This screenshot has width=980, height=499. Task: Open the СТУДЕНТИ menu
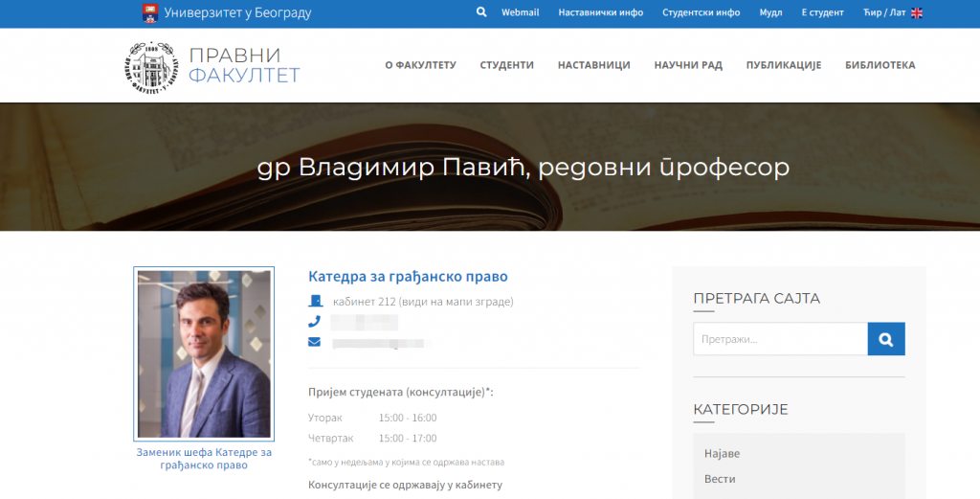pyautogui.click(x=506, y=66)
